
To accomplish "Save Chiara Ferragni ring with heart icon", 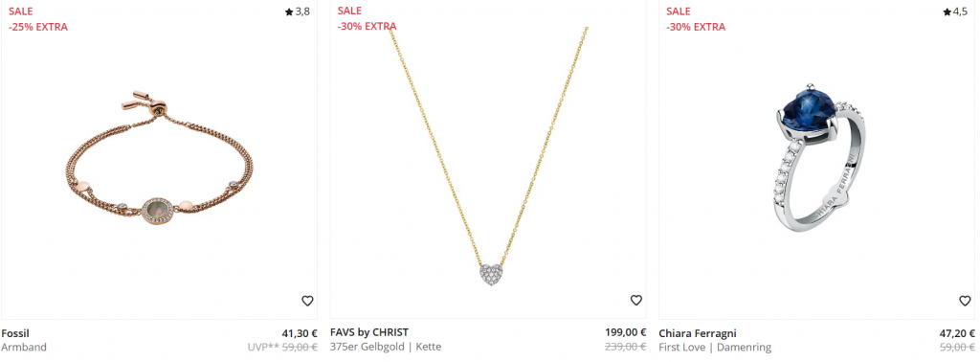I will click(965, 301).
